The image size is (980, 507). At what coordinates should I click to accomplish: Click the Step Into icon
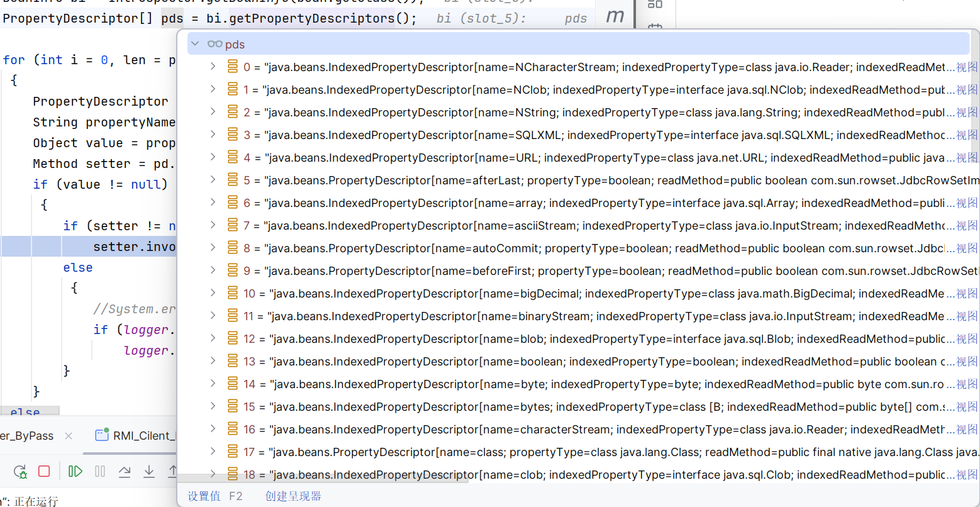click(149, 471)
